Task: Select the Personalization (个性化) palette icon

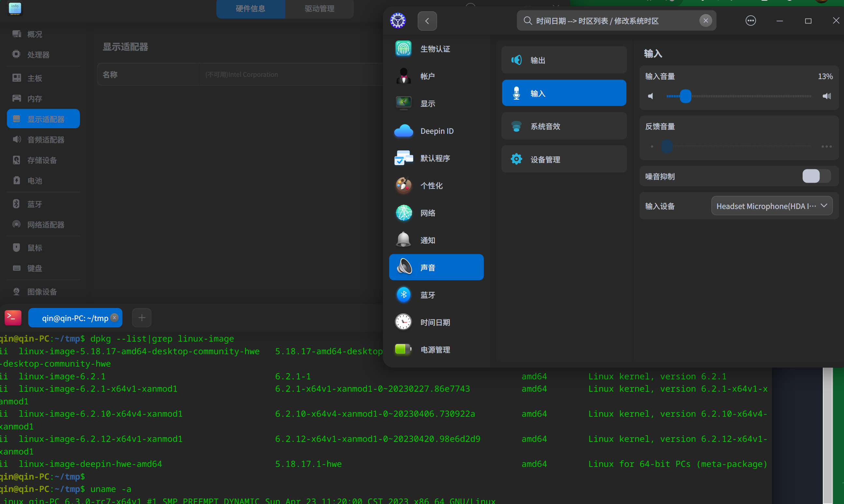Action: pos(404,186)
